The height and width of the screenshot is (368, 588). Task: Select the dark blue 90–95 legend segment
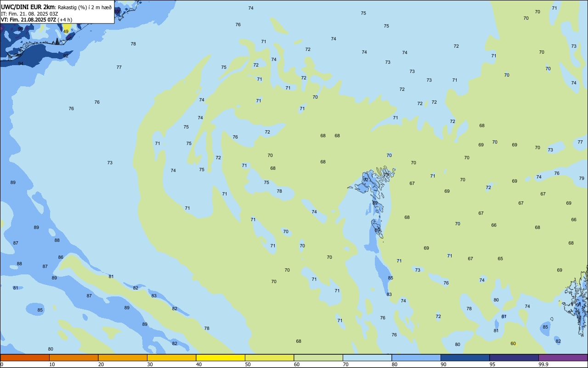click(465, 357)
